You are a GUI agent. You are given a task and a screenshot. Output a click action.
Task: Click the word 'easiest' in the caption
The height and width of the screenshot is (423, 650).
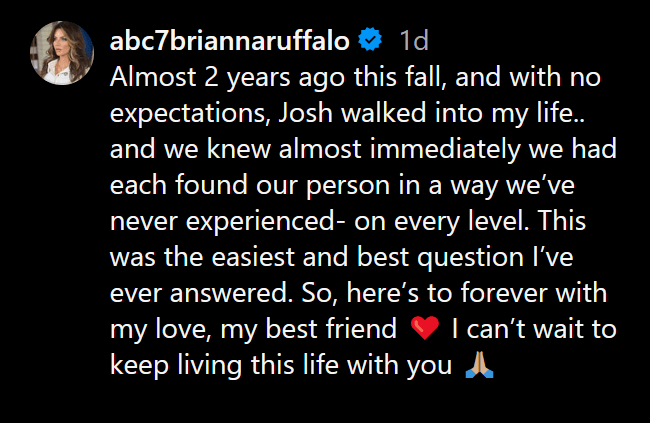[x=253, y=257]
